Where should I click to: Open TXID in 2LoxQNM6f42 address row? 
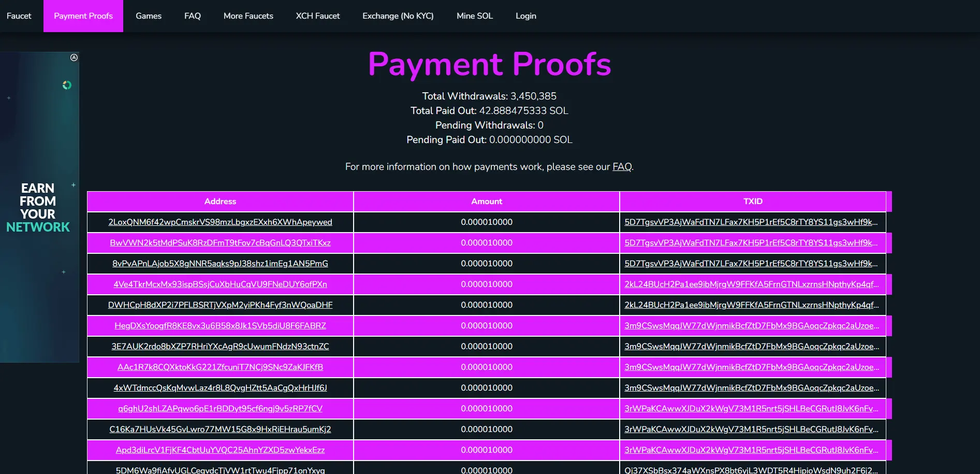[x=751, y=222]
